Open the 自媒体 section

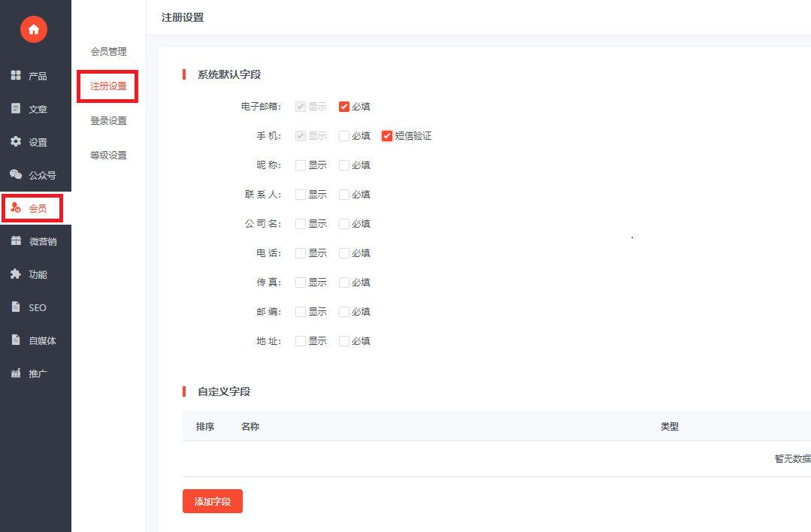[42, 340]
